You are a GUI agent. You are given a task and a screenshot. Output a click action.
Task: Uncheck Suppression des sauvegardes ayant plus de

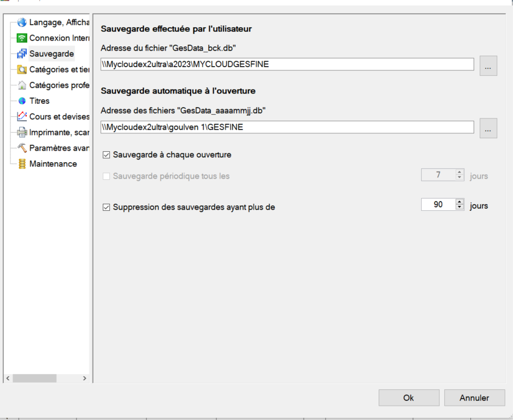pyautogui.click(x=107, y=208)
